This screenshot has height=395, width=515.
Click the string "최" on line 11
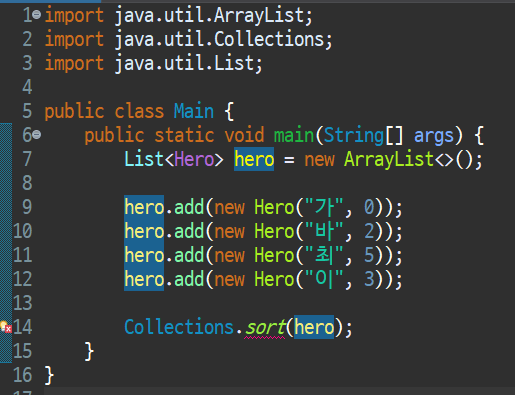pos(324,255)
